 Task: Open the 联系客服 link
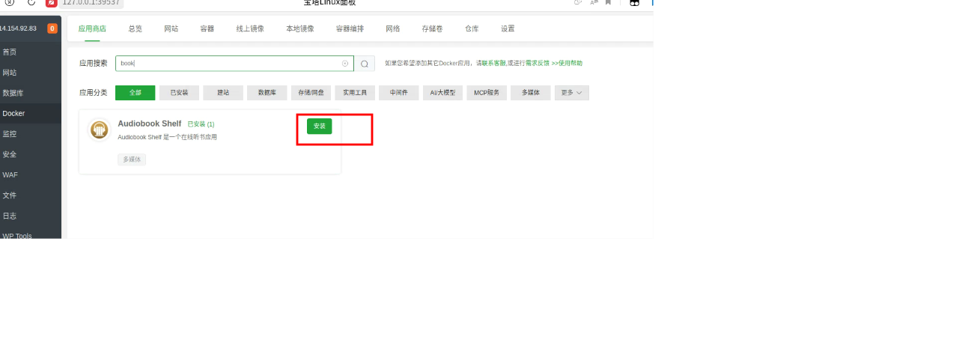493,64
